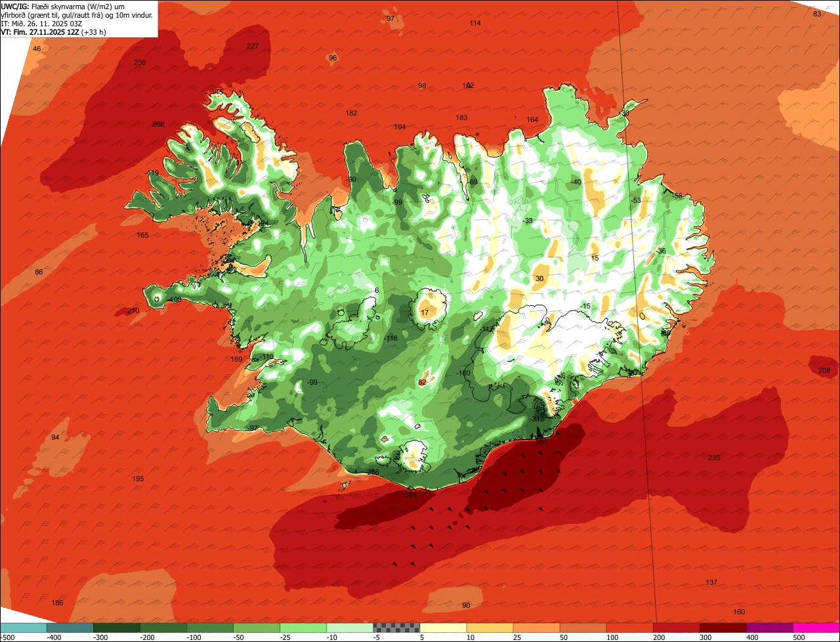840x642 pixels.
Task: Click the legend swatch between 200 and 300
Action: click(675, 628)
